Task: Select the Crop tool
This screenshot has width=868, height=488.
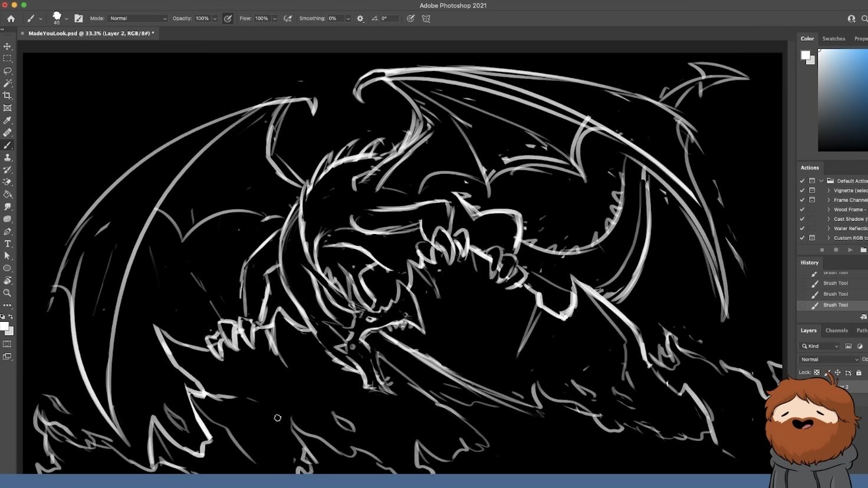Action: coord(7,95)
